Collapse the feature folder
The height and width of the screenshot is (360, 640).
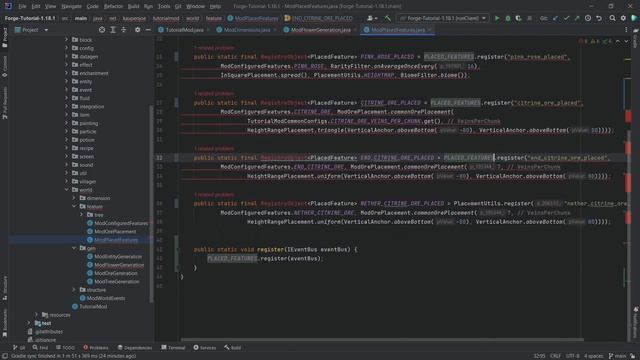click(x=74, y=206)
